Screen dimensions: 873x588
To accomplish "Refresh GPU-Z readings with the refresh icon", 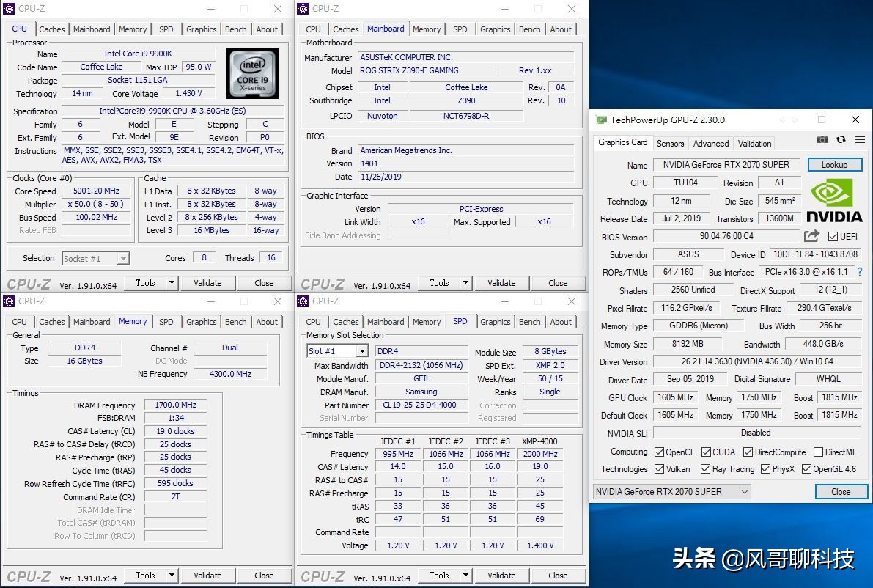I will (x=841, y=139).
